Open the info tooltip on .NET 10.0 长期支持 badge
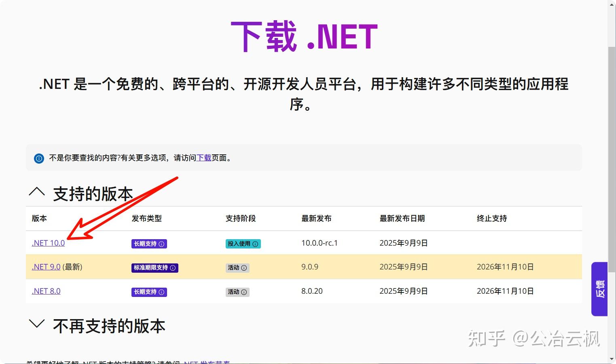This screenshot has height=364, width=616. (x=161, y=244)
